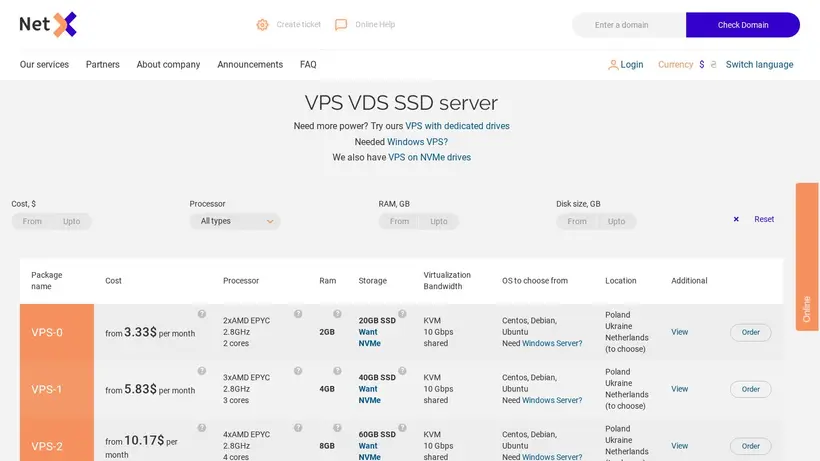Screen dimensions: 820x461
Task: Click the Create ticket link text
Action: tap(299, 25)
